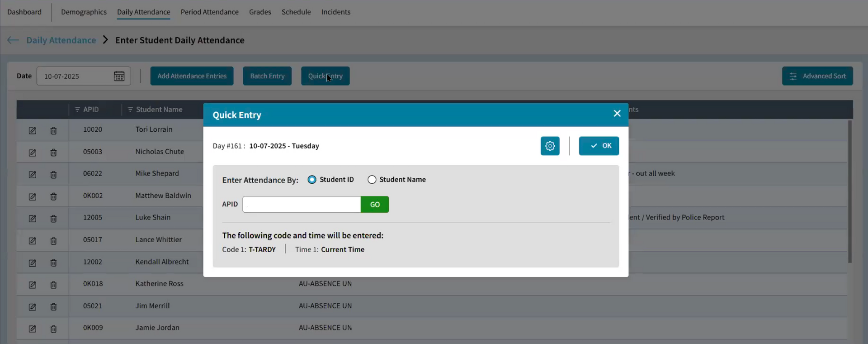This screenshot has width=868, height=344.
Task: Open the Grades tab
Action: click(x=260, y=12)
